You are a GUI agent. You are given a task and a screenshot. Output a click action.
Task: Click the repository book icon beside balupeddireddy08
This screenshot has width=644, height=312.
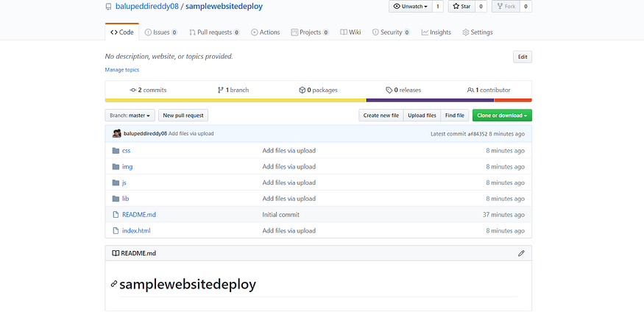(x=108, y=7)
